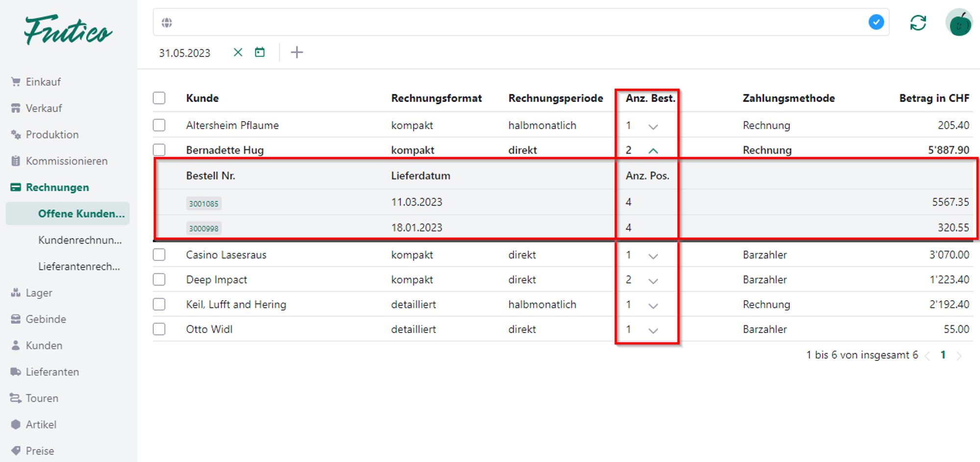Click the blue checkmark confirm icon
Screen dimensions: 980x462
[x=876, y=22]
